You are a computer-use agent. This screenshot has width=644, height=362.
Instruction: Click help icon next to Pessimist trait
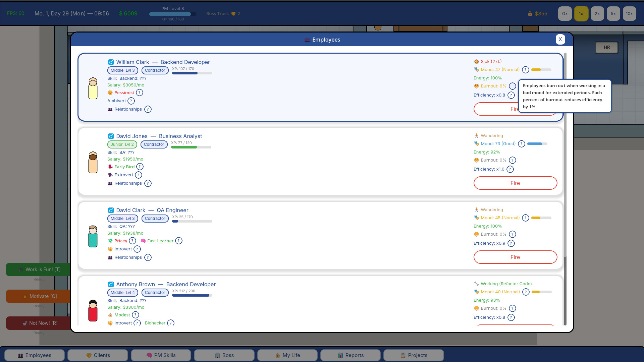(x=140, y=93)
